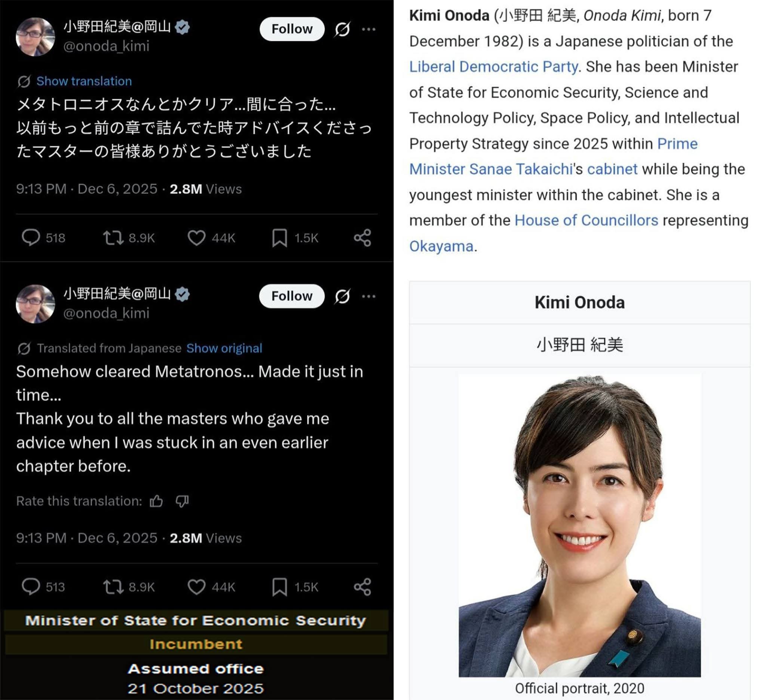Click the Follow button on the second tweet
This screenshot has width=766, height=700.
[x=292, y=296]
